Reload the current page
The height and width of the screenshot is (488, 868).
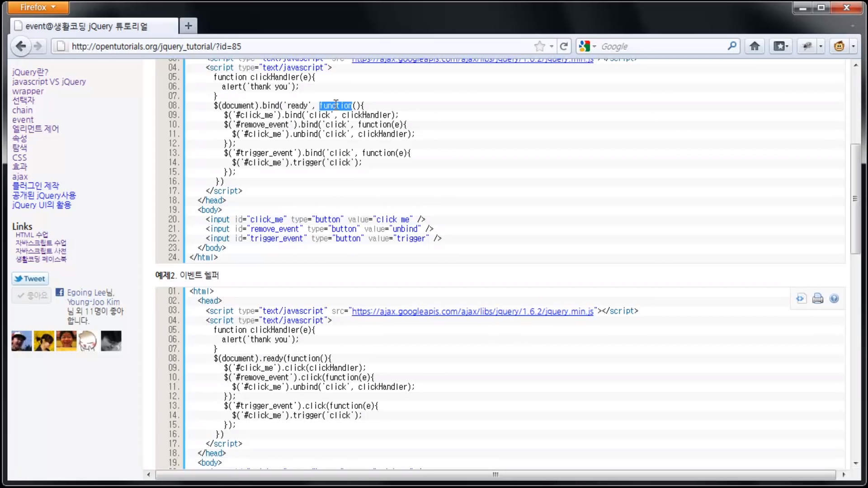click(564, 46)
